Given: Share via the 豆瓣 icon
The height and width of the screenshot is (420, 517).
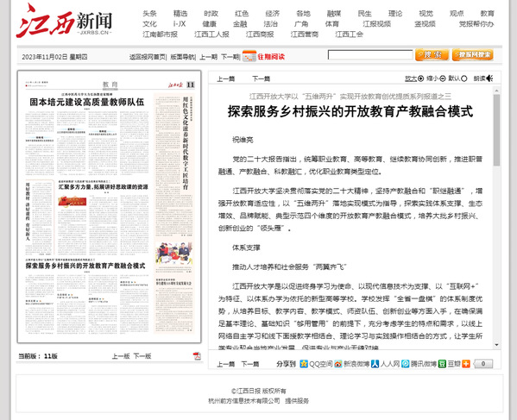Looking at the screenshot, I should 442,364.
